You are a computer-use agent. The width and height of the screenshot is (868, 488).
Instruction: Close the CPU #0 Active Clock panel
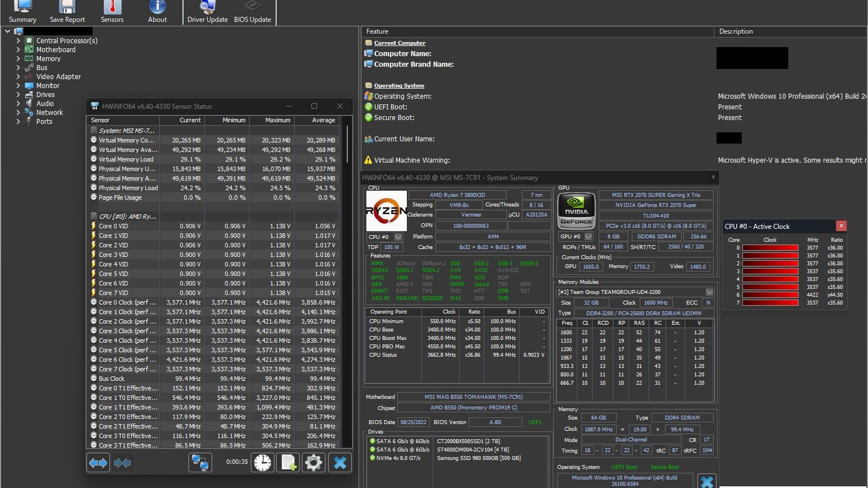tap(841, 226)
